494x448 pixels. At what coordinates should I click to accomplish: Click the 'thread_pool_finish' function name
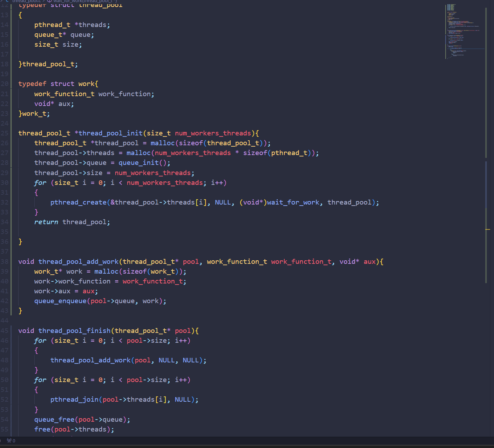(x=74, y=331)
